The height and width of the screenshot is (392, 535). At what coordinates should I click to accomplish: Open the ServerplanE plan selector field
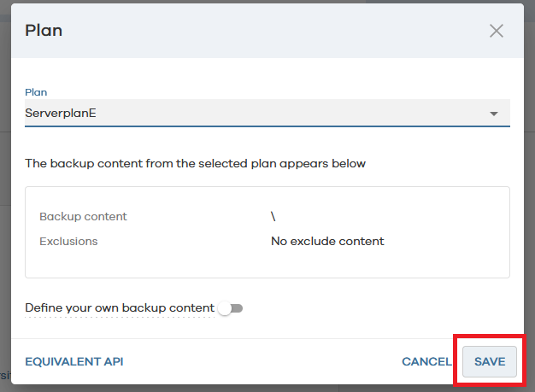click(267, 113)
